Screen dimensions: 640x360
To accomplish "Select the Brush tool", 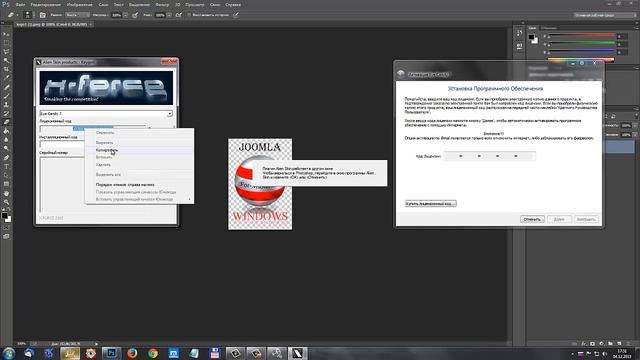I will pyautogui.click(x=6, y=96).
